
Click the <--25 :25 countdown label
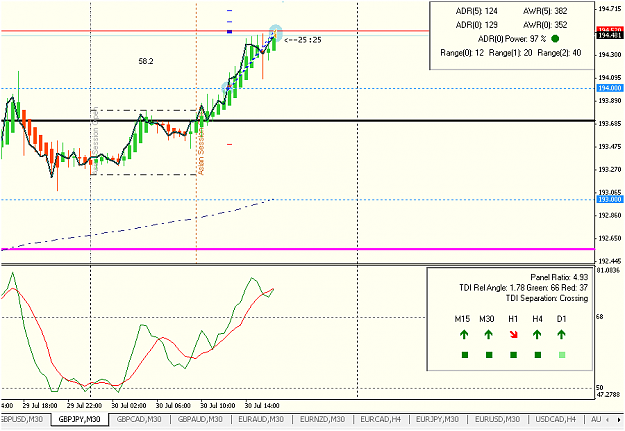coord(303,40)
